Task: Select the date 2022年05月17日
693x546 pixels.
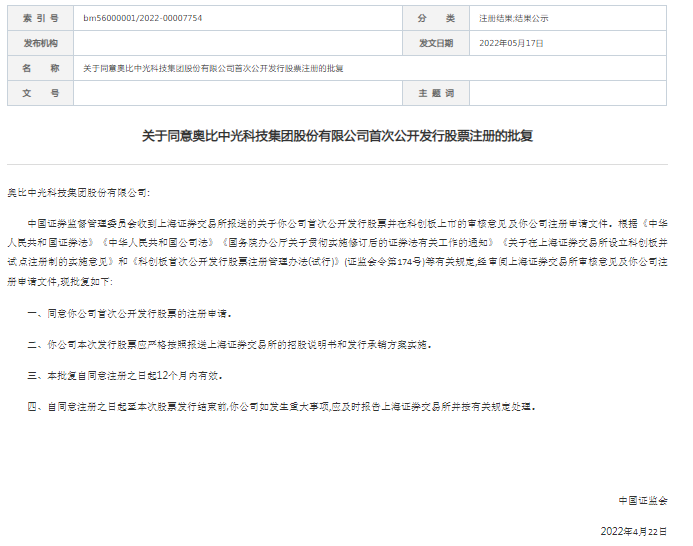Action: coord(511,43)
